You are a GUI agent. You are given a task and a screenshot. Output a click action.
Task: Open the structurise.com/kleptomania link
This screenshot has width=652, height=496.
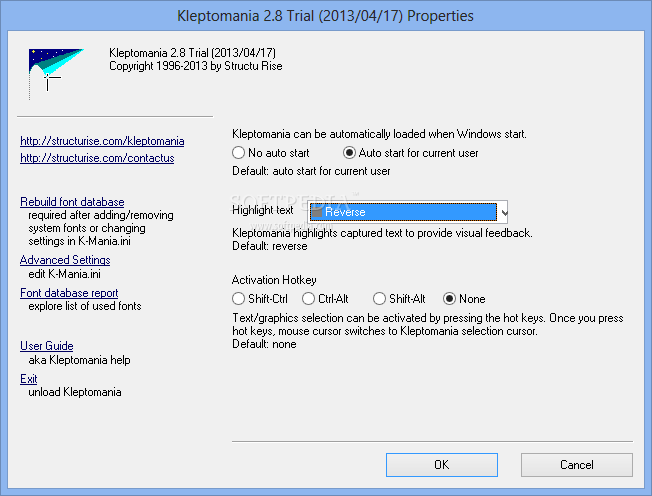click(x=102, y=141)
